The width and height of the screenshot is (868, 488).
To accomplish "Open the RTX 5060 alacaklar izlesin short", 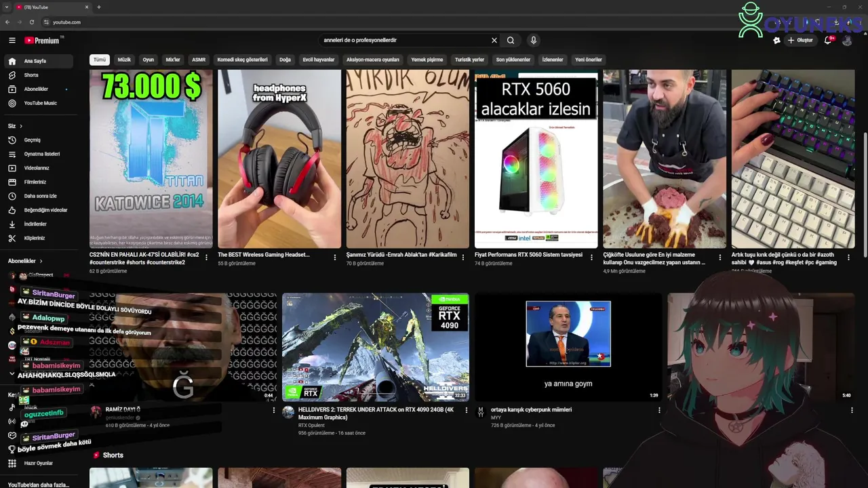I will point(536,159).
